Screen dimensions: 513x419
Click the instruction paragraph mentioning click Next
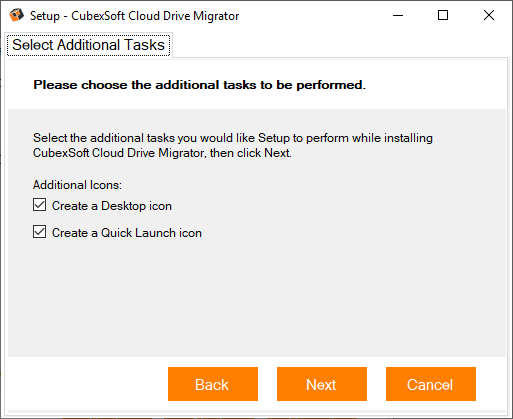point(233,145)
